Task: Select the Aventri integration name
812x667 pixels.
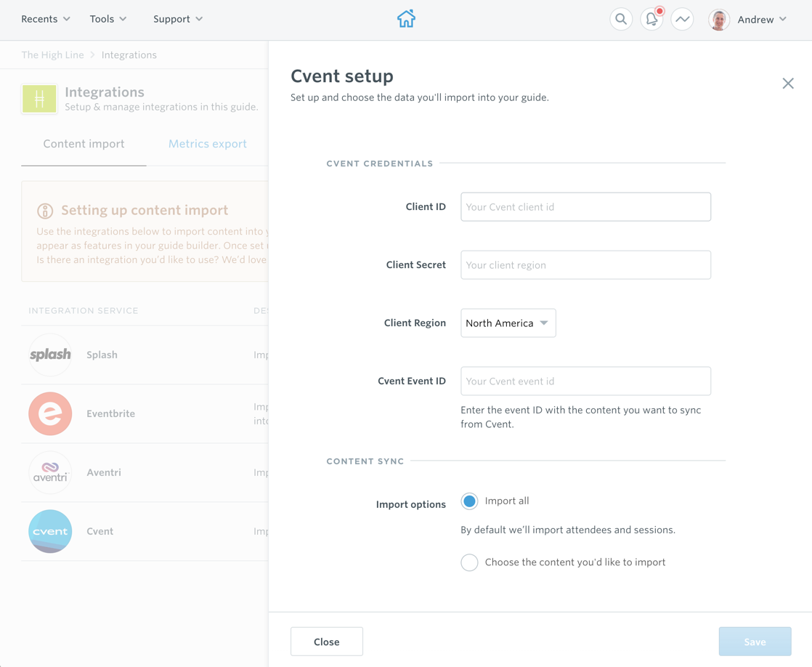Action: click(104, 473)
